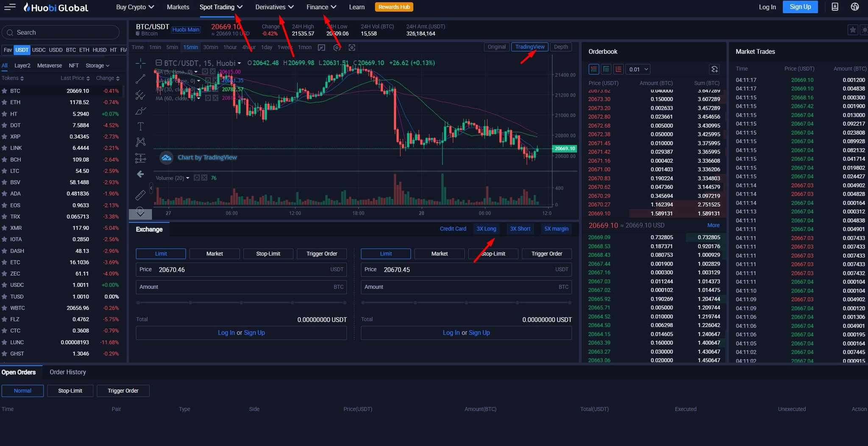Show the buy-orders-only orderbook view
Image resolution: width=868 pixels, height=446 pixels.
tap(606, 69)
